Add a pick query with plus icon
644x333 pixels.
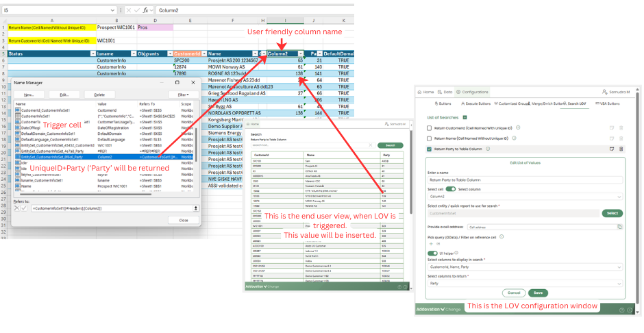(430, 243)
